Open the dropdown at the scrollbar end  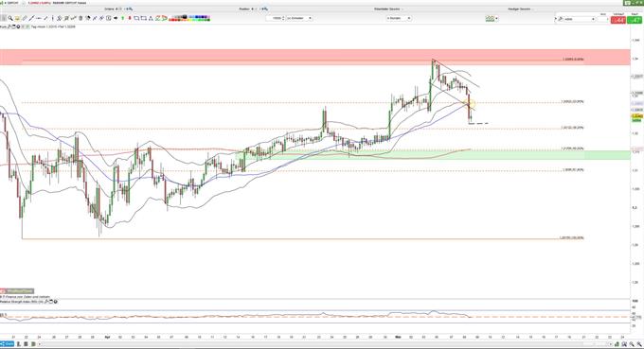(x=611, y=344)
